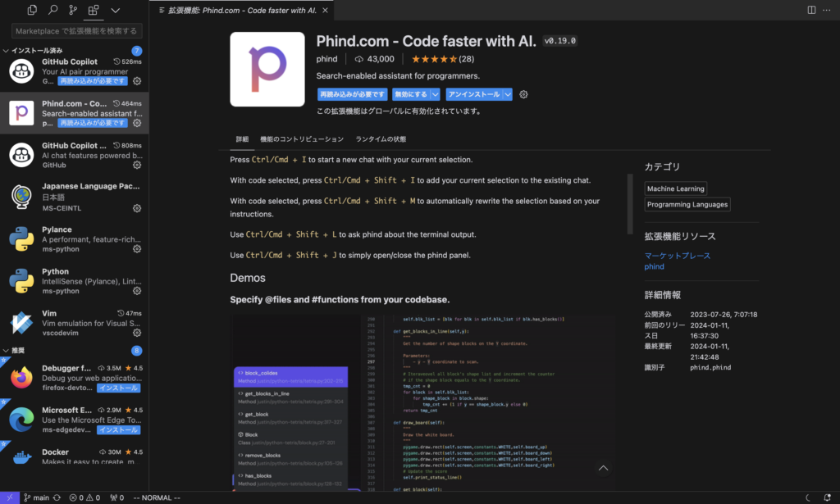Open the phind resource link

[x=654, y=266]
